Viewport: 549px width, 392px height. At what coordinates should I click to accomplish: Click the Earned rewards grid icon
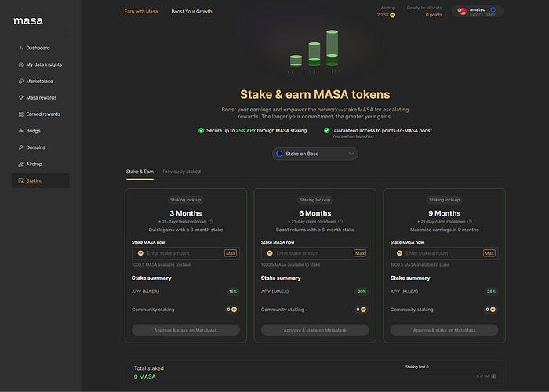(x=20, y=114)
